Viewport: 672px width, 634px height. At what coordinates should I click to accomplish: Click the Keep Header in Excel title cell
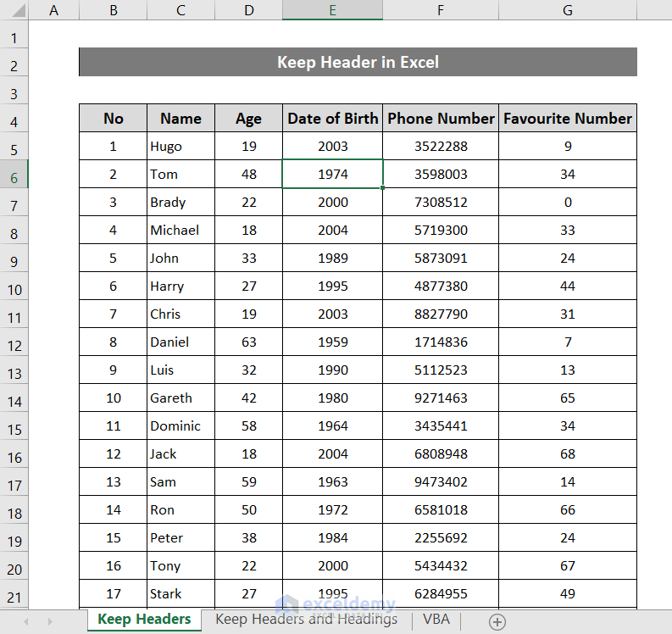click(x=358, y=62)
